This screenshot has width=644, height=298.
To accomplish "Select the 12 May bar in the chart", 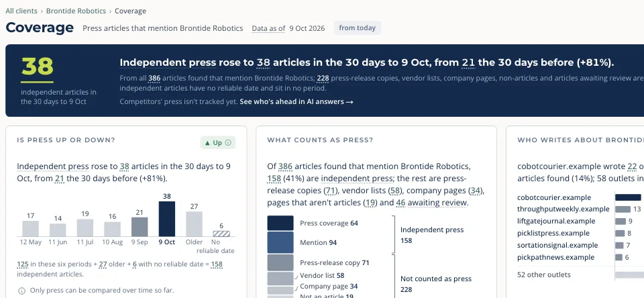I will (x=30, y=229).
